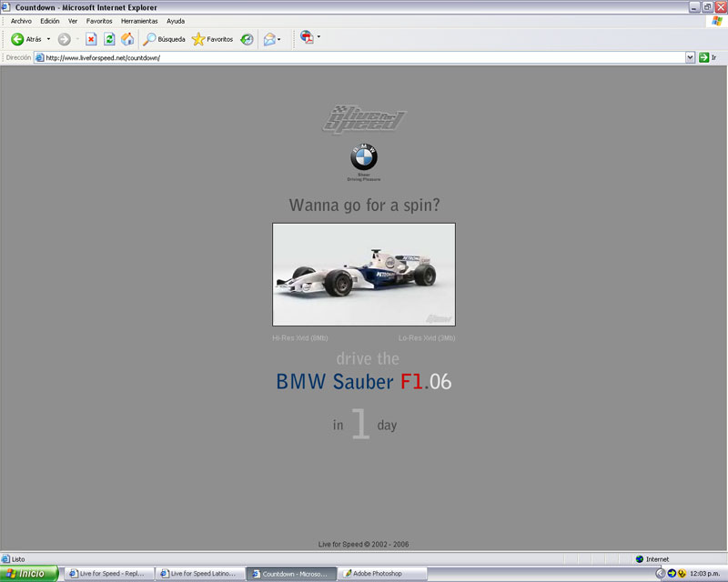Click the red toolbar add-on icon

pyautogui.click(x=307, y=37)
